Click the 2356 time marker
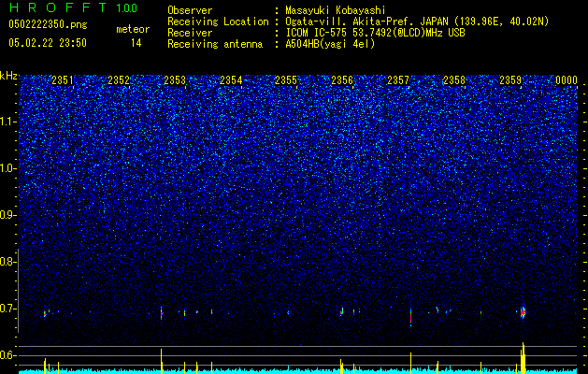Screen dimensions: 588x374 click(x=342, y=80)
